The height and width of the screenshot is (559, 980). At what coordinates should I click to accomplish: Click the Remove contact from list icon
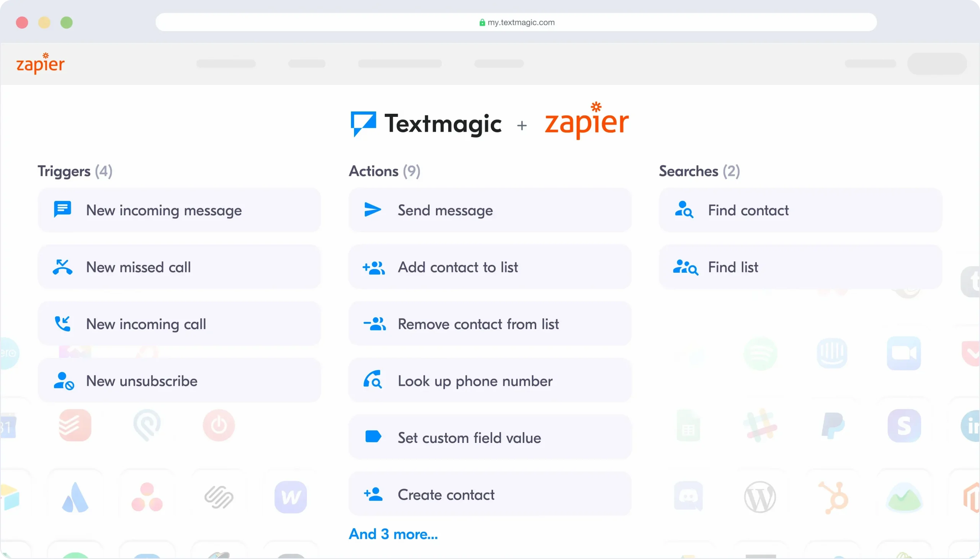[x=374, y=324]
